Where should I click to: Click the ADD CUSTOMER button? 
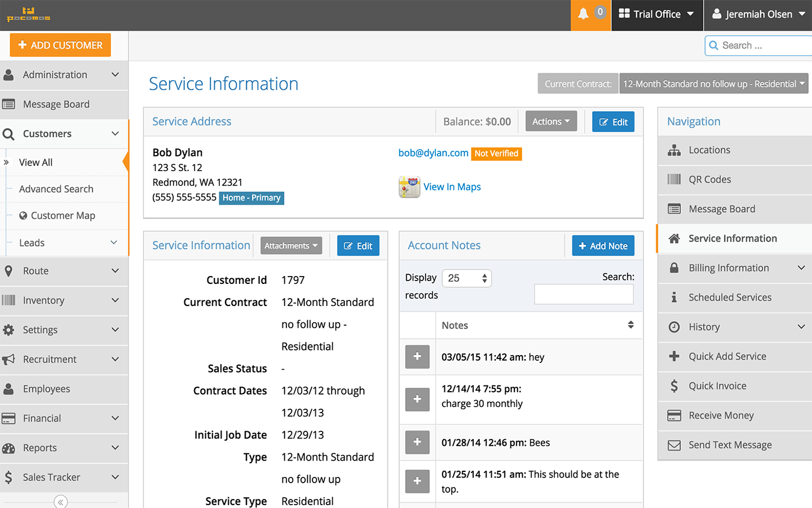(59, 45)
